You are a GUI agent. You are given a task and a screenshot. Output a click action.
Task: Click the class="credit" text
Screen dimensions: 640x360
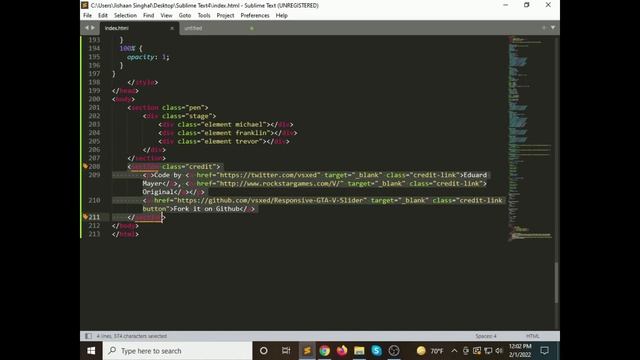[189, 167]
